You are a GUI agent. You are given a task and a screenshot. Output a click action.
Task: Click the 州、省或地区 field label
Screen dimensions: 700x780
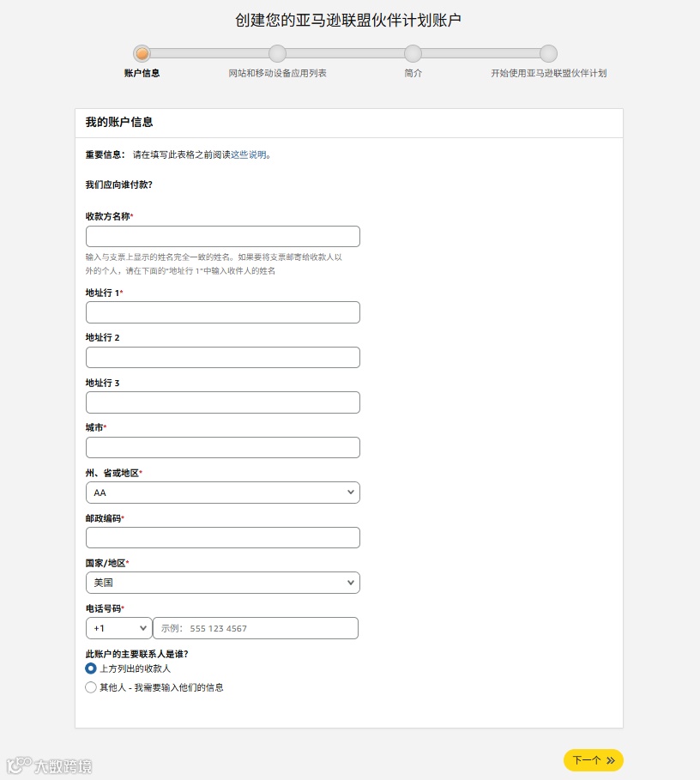click(112, 473)
